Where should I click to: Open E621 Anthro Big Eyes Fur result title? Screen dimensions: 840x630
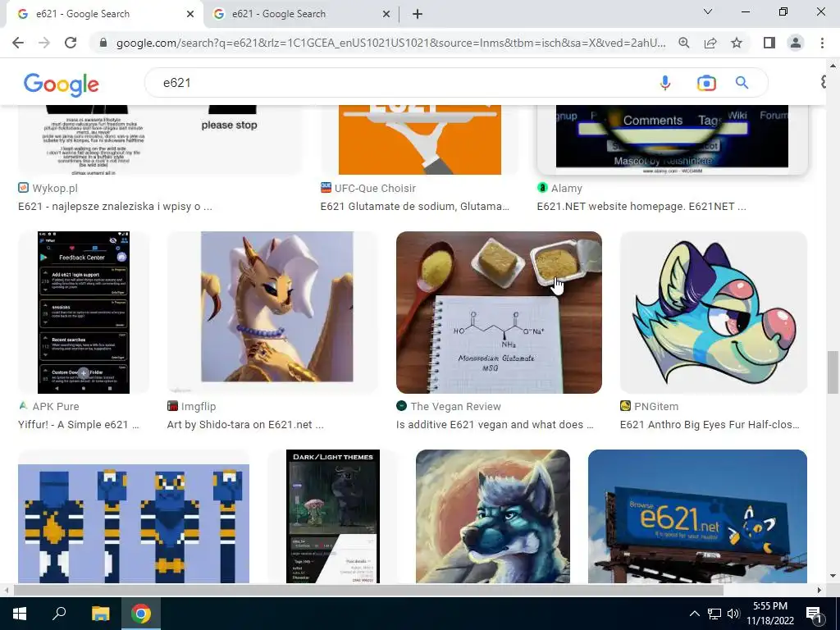pos(710,424)
